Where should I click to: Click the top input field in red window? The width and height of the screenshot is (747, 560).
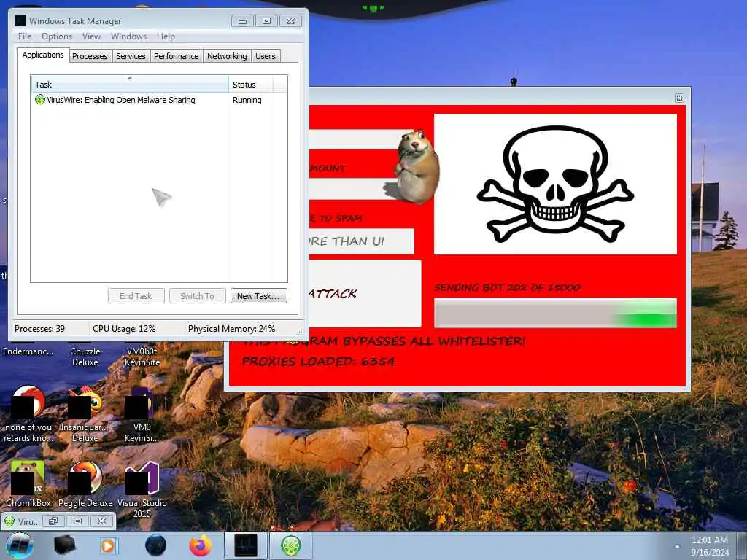[x=356, y=139]
